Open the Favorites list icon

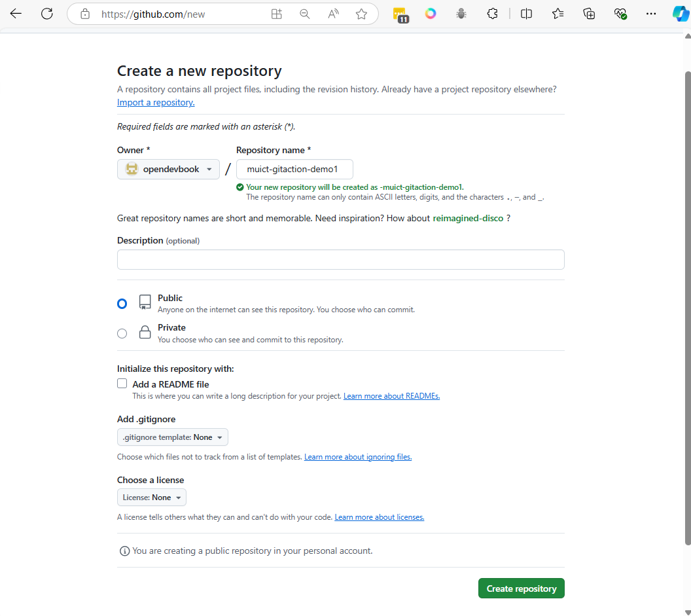558,14
